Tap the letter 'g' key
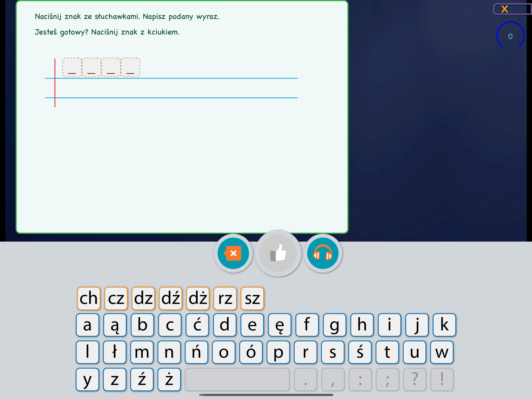532x399 pixels. pyautogui.click(x=334, y=325)
